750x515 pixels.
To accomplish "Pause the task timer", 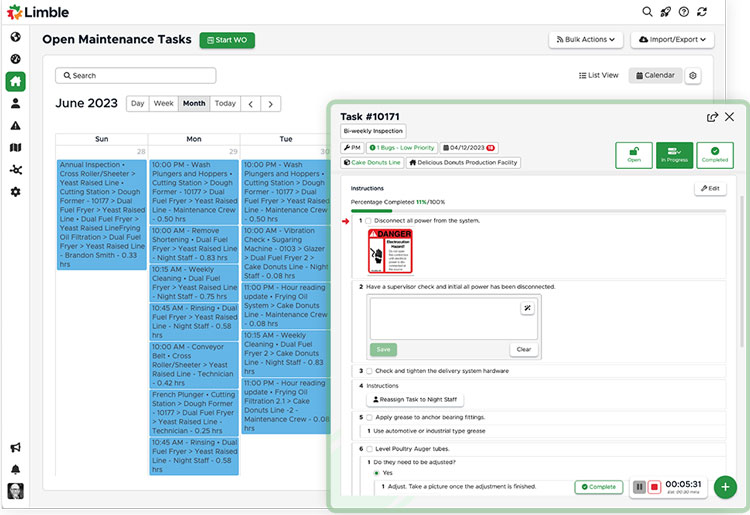I will click(639, 487).
